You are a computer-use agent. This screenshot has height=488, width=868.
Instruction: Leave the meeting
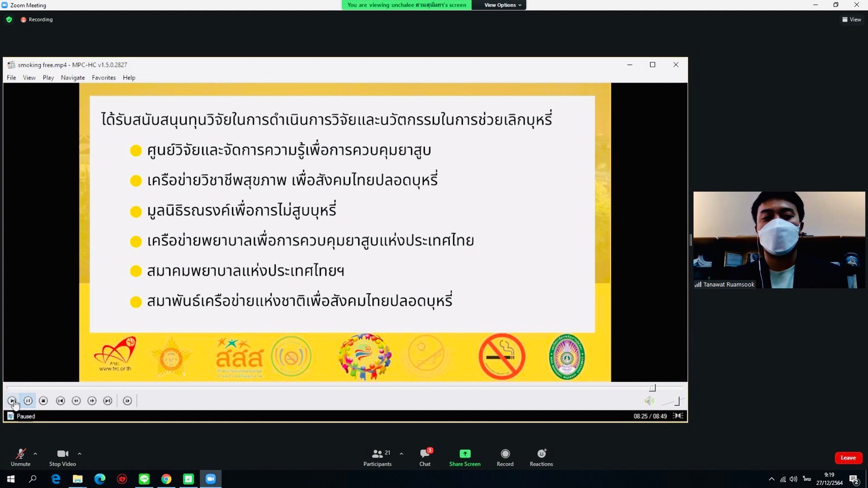click(848, 458)
